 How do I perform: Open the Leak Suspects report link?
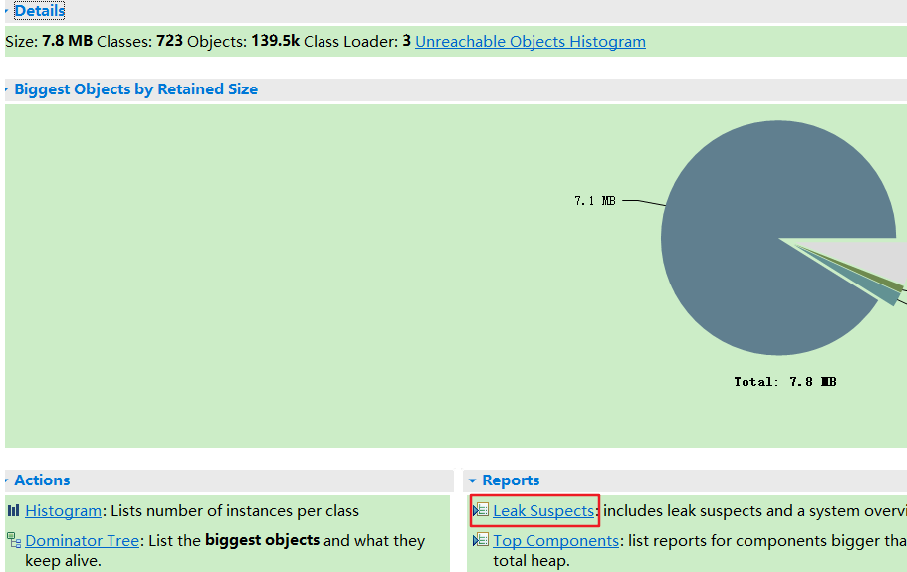[x=543, y=511]
